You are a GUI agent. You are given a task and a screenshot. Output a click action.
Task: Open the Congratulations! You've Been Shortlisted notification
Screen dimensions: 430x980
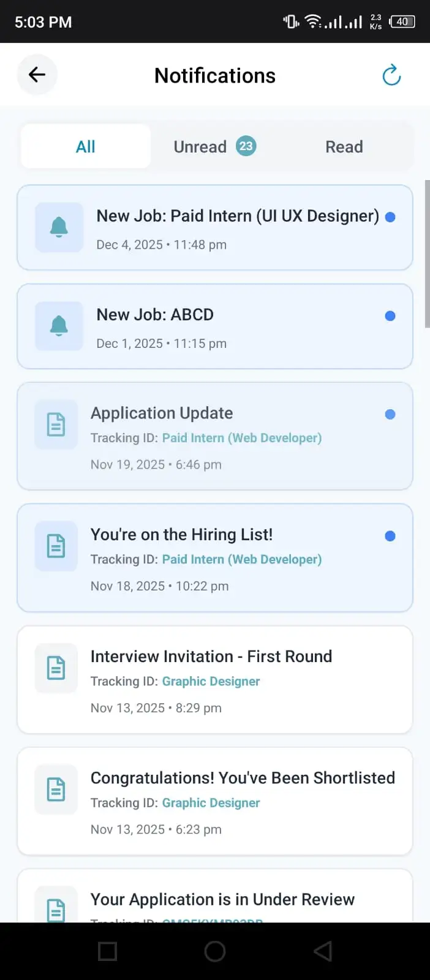tap(243, 778)
